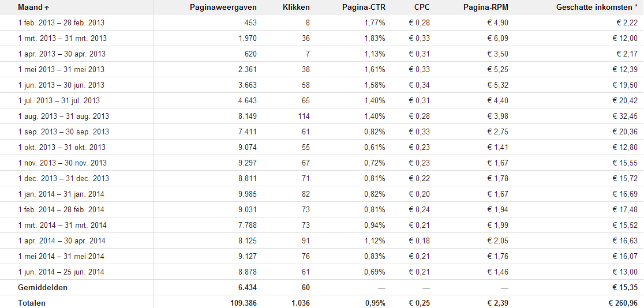
Task: Click the 1 jun. 2014 – 25 jun. 2014 row
Action: pyautogui.click(x=322, y=272)
